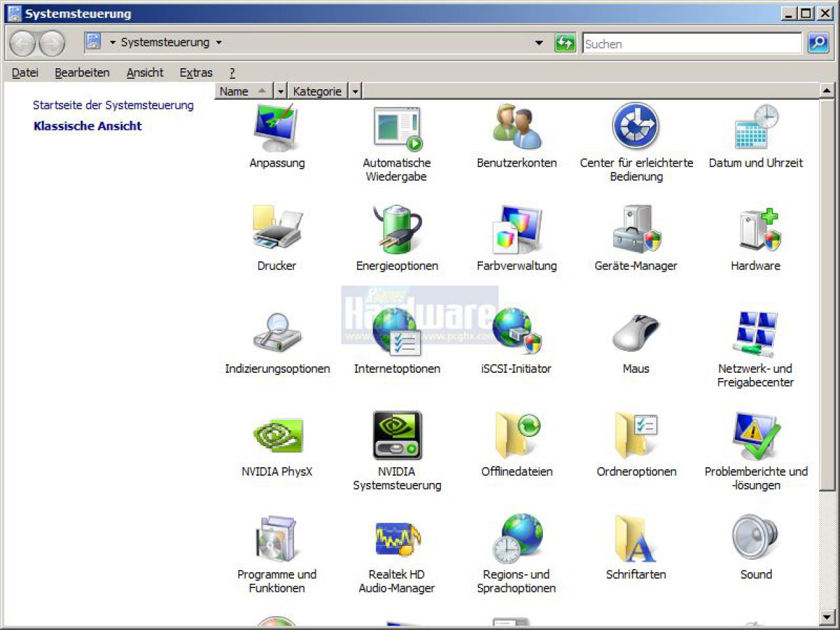Open the Sound speaker icon
The width and height of the screenshot is (840, 630).
coord(755,537)
